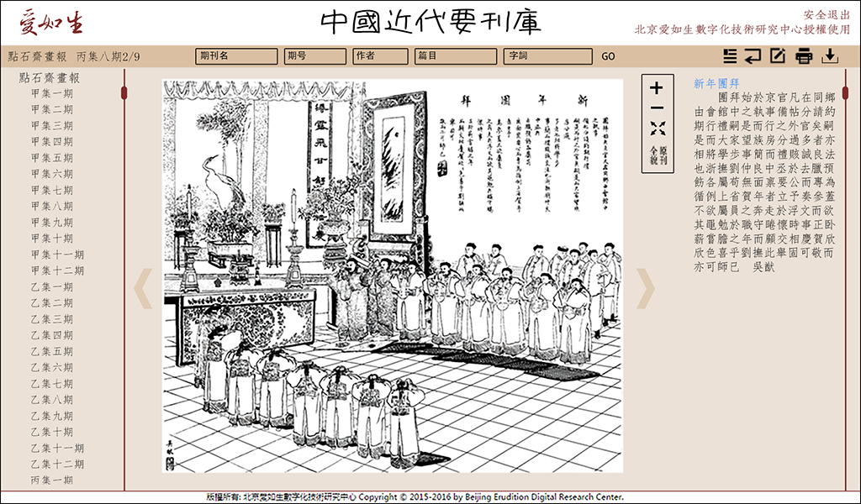The height and width of the screenshot is (504, 861).
Task: Click the 全貌原刊 view button
Action: [x=657, y=155]
